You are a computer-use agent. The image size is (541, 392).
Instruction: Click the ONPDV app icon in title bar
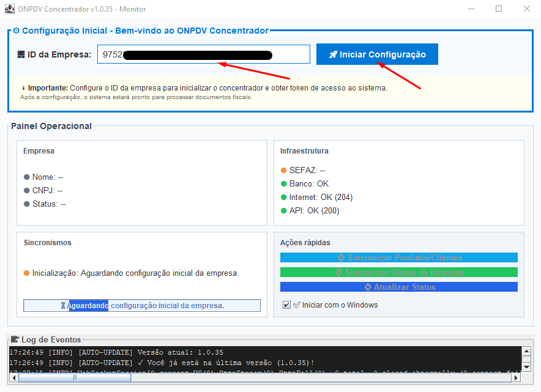tap(10, 9)
